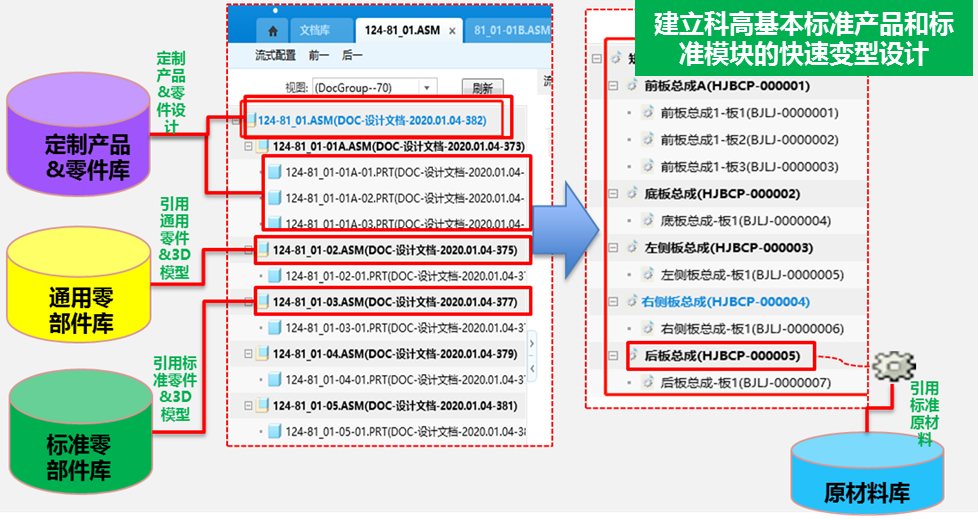This screenshot has width=978, height=519.
Task: Click part icon of 124-81_01-03-01.PRT
Action: (x=274, y=327)
